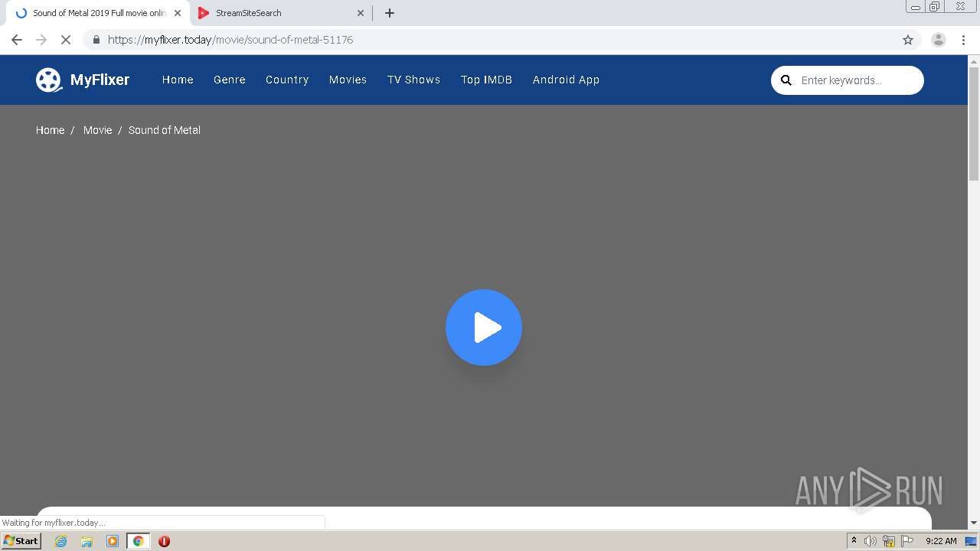Open the media player taskbar icon

pos(113,541)
